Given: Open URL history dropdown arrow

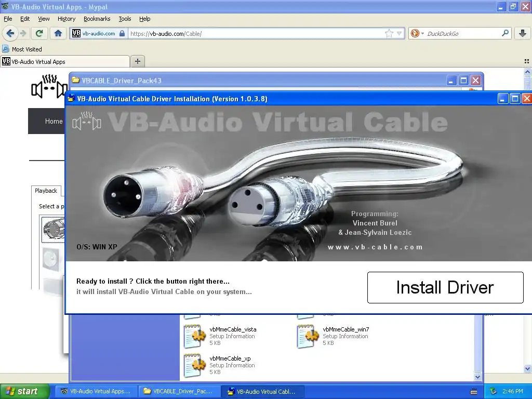Looking at the screenshot, I should pos(400,33).
